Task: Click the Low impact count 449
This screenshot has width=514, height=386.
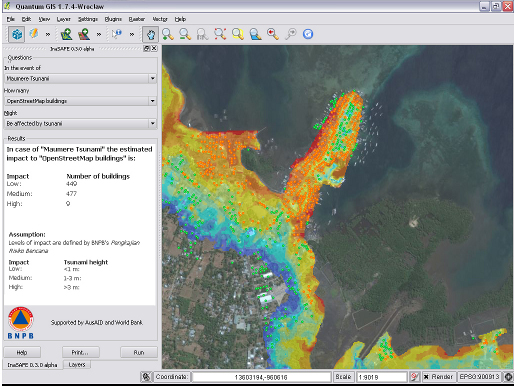Action: coord(71,184)
